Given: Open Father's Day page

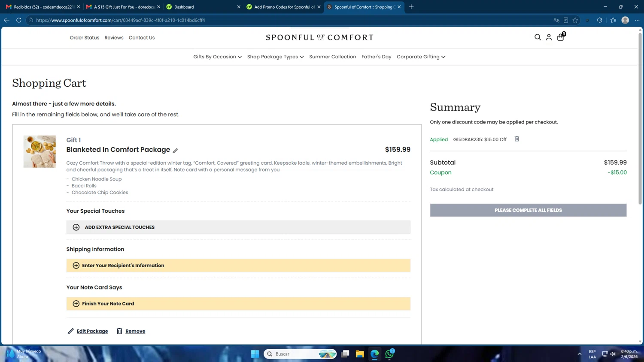Looking at the screenshot, I should click(376, 57).
